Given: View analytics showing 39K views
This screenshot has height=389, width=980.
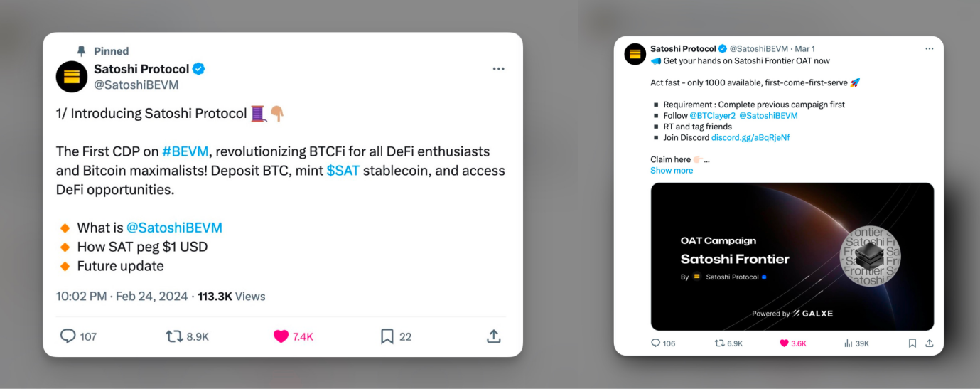Looking at the screenshot, I should [849, 343].
